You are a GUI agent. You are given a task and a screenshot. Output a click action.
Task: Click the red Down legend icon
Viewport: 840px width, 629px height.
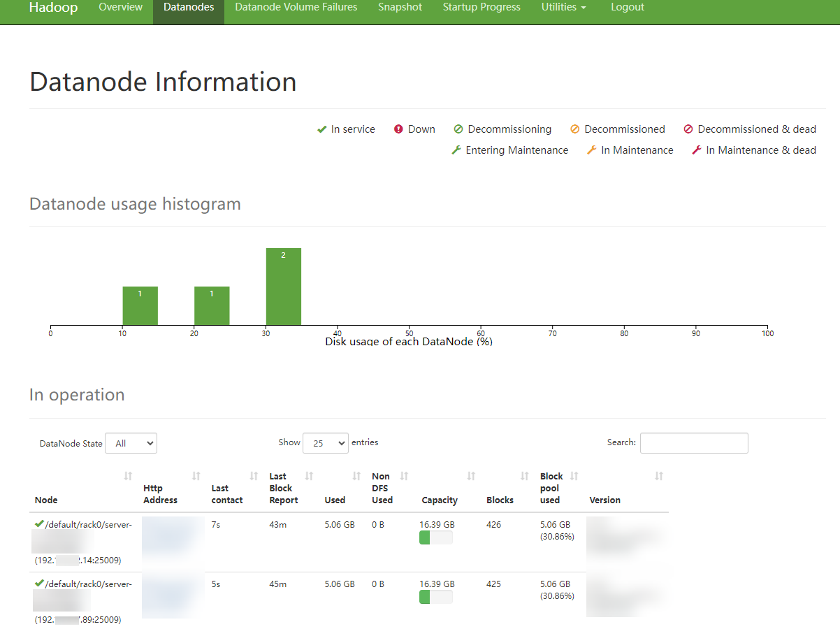tap(398, 129)
